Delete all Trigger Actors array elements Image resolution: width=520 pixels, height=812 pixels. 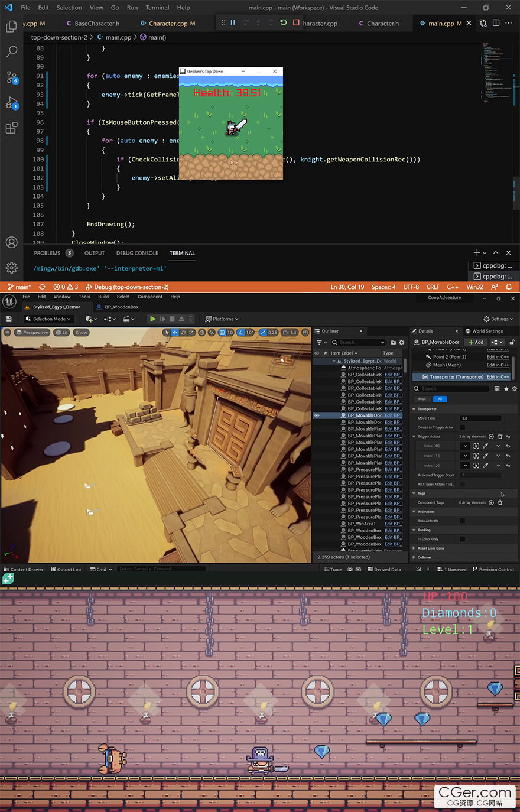pos(500,436)
